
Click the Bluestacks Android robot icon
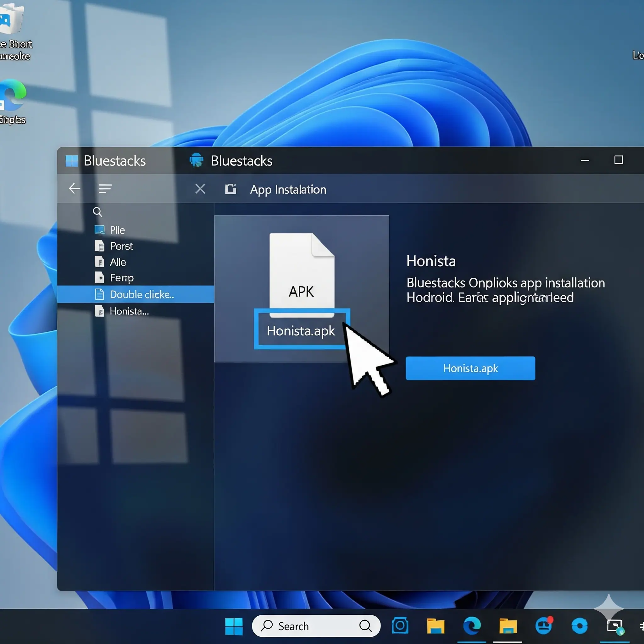click(x=196, y=160)
